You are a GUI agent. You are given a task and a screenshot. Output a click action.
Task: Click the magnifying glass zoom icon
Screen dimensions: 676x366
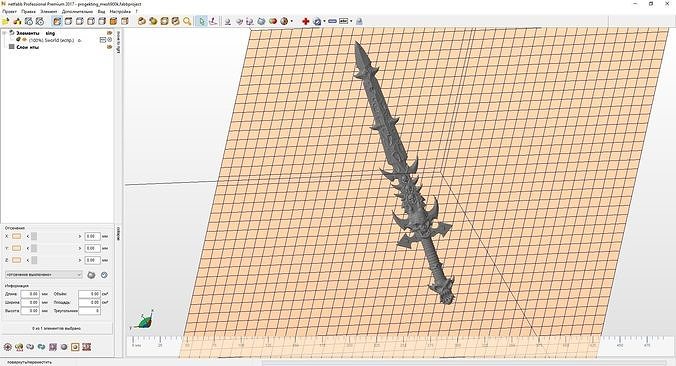coord(187,21)
